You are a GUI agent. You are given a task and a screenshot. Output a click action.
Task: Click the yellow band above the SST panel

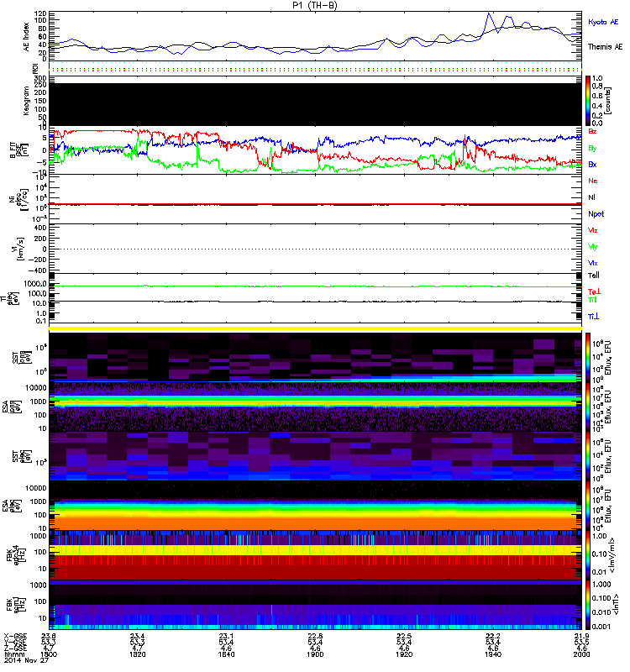316,328
